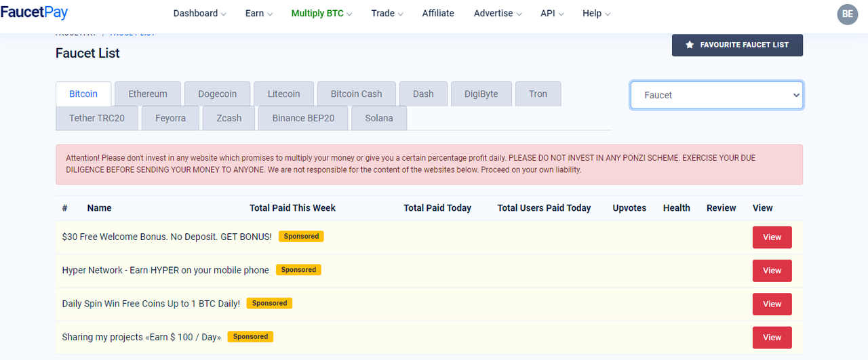The image size is (868, 360).
Task: Click View for Daily Spin Win listing
Action: pyautogui.click(x=772, y=304)
